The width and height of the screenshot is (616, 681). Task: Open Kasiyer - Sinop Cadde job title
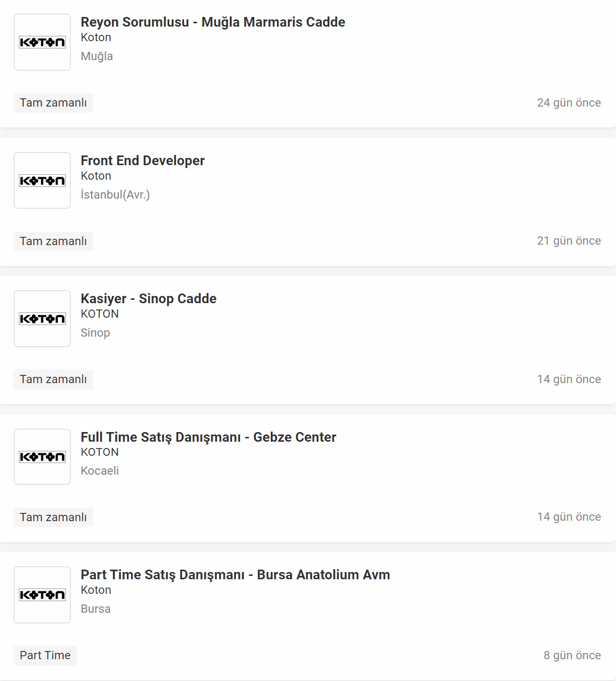click(x=148, y=298)
